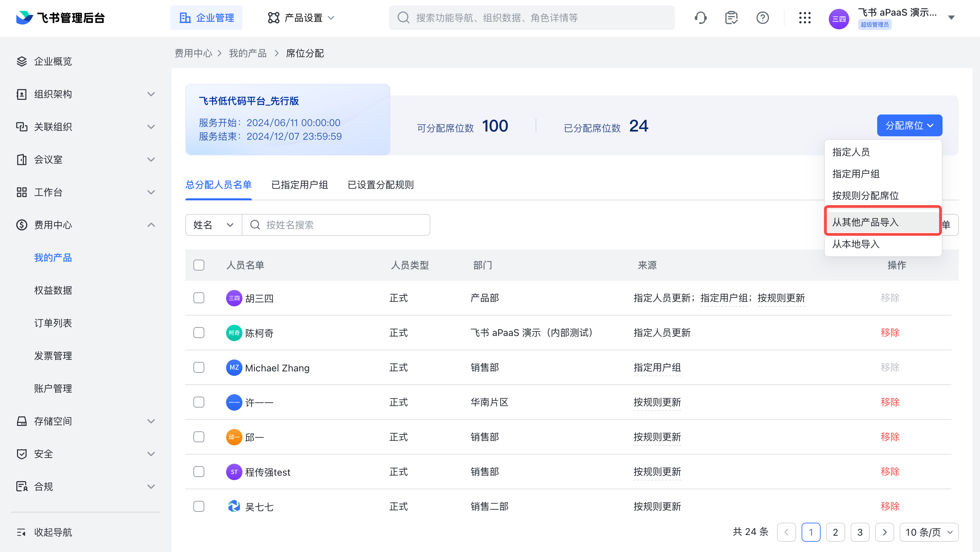Click the search magnifier in name filter
This screenshot has width=980, height=552.
click(x=255, y=225)
